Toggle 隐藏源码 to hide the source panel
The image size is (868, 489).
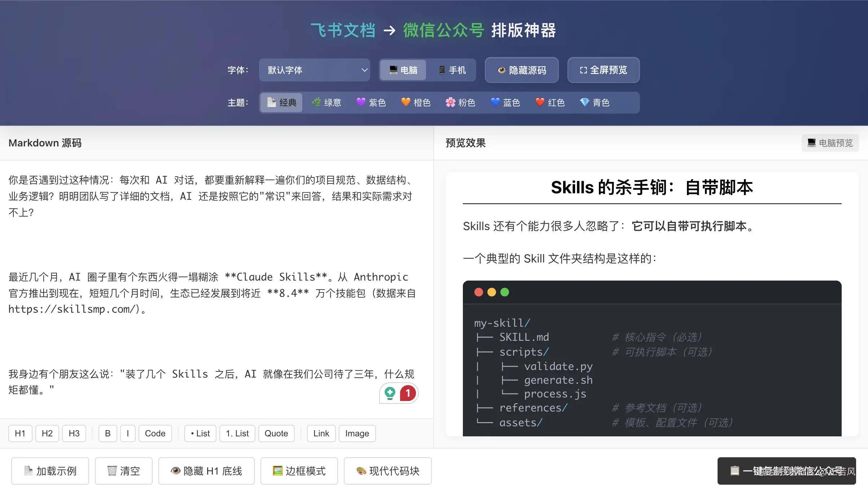tap(522, 70)
